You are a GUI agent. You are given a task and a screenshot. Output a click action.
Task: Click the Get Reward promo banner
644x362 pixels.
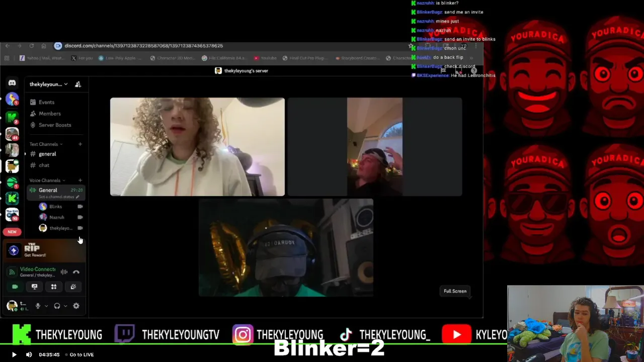(x=44, y=250)
